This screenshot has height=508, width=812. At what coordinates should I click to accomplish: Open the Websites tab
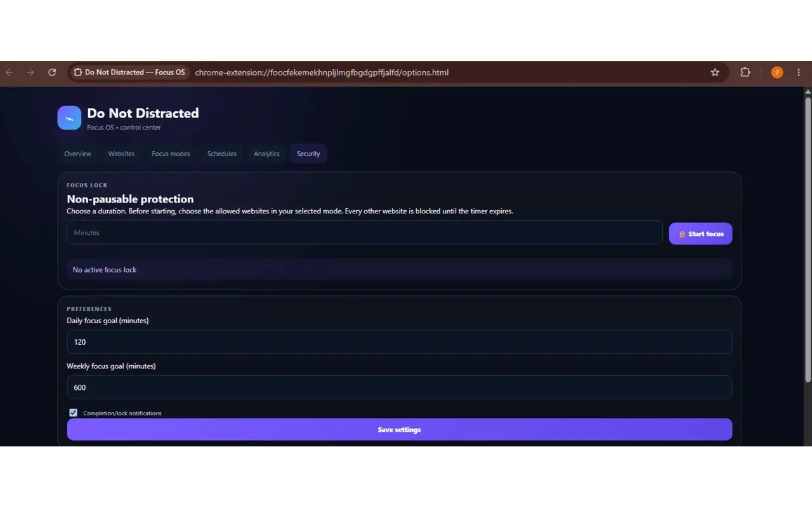121,154
